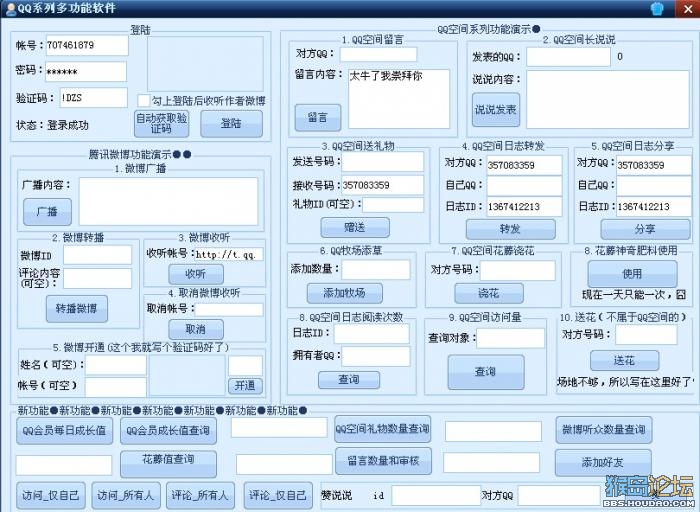
Task: Click the 状态：登录成功 status text
Action: 52,125
